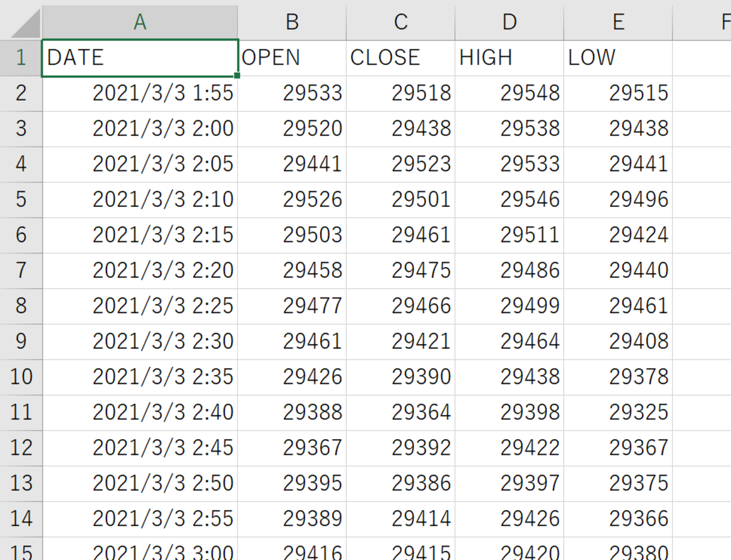Viewport: 731px width, 560px height.
Task: Select row 7 header
Action: [x=21, y=270]
